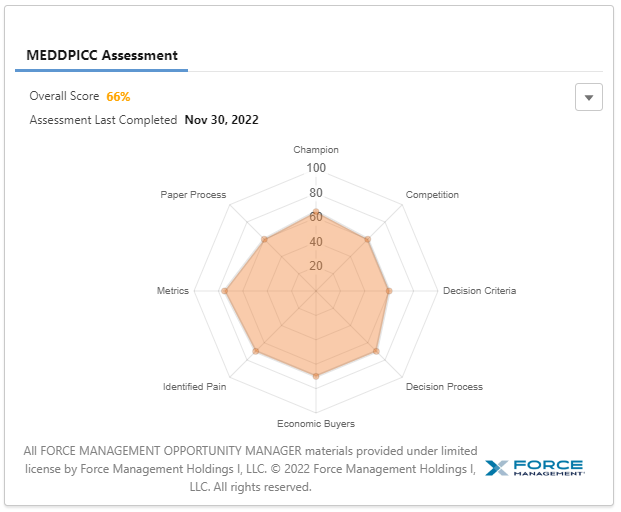The image size is (621, 512).
Task: Click the Paper Process axis label
Action: [x=193, y=195]
